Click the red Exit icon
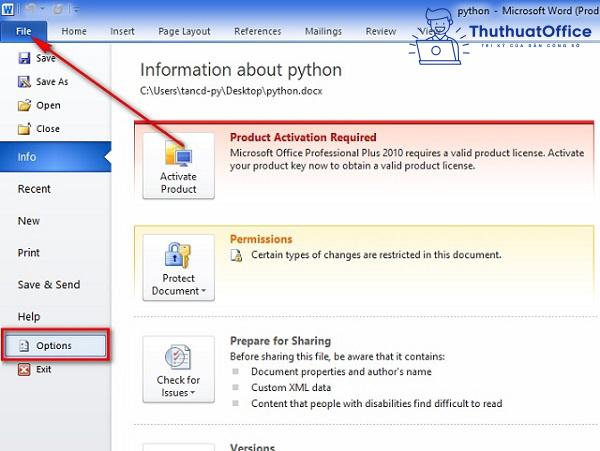Image resolution: width=600 pixels, height=451 pixels. click(x=24, y=369)
